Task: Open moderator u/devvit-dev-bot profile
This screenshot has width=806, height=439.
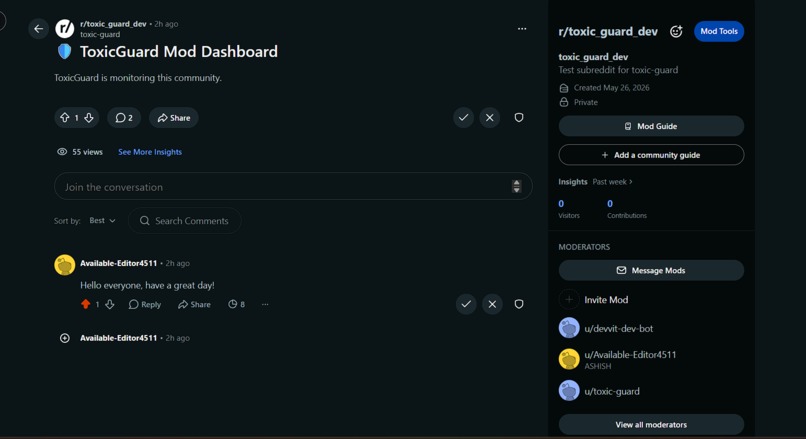Action: (618, 328)
